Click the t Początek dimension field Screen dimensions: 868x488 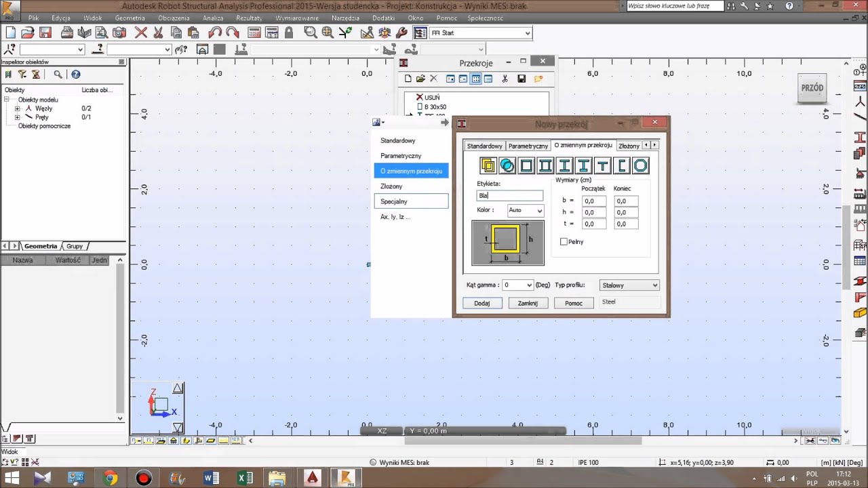594,224
